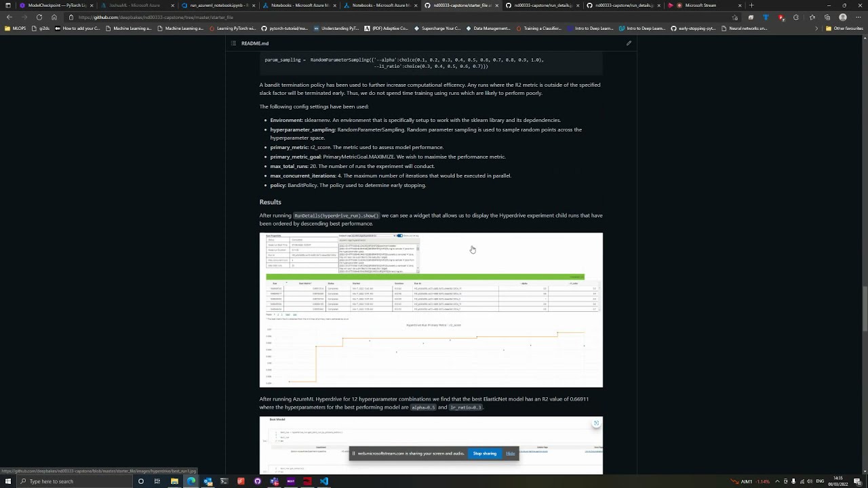868x488 pixels.
Task: Open the Cortana circle icon on the taskbar
Action: pyautogui.click(x=141, y=481)
